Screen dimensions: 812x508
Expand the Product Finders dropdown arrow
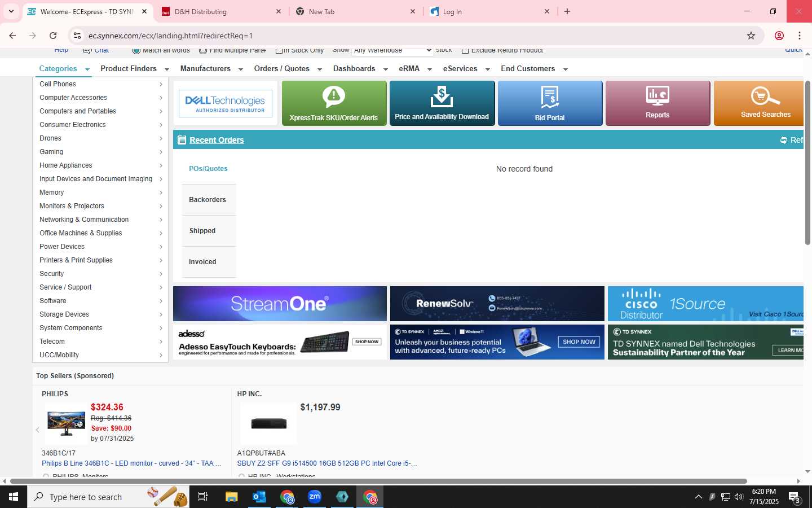click(167, 69)
